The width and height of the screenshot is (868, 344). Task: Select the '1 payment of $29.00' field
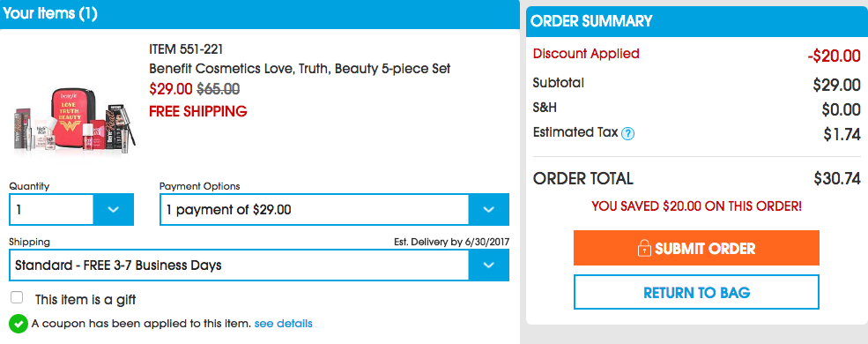[x=315, y=209]
